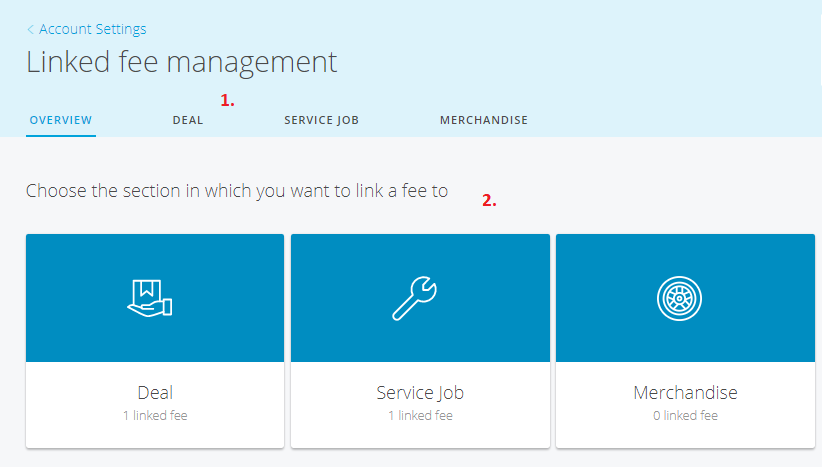Click the blue underline below Overview tab
The width and height of the screenshot is (822, 467).
61,136
